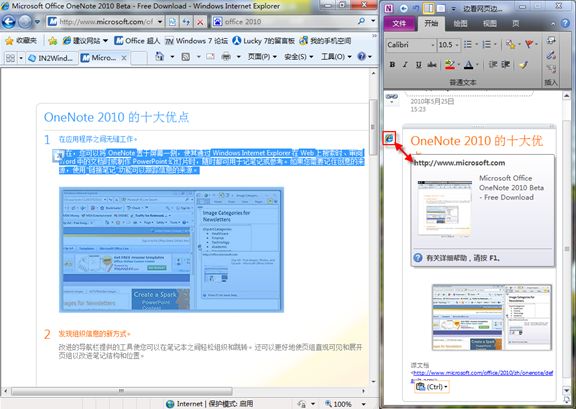Open the OneNote 文件 tab
The height and width of the screenshot is (409, 576).
pos(399,24)
